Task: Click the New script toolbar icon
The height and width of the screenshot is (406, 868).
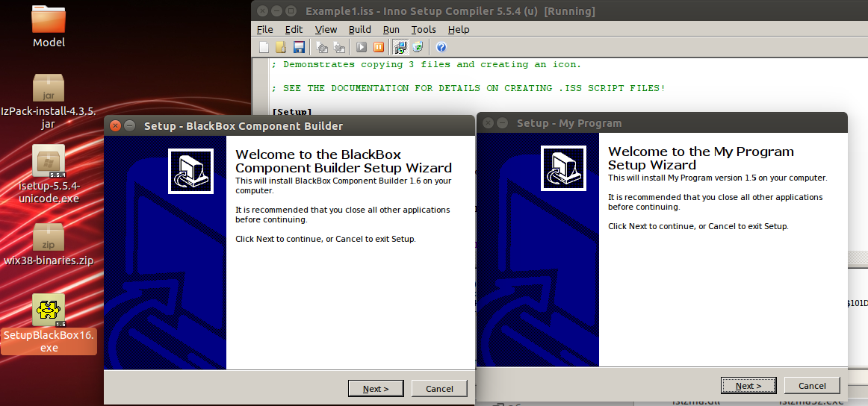Action: click(x=264, y=47)
